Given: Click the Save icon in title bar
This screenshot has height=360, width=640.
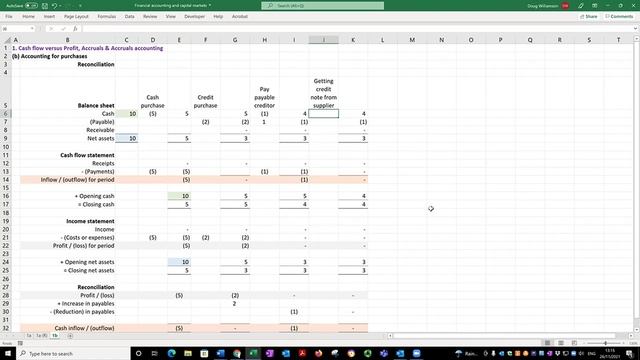Looking at the screenshot, I should (45, 6).
